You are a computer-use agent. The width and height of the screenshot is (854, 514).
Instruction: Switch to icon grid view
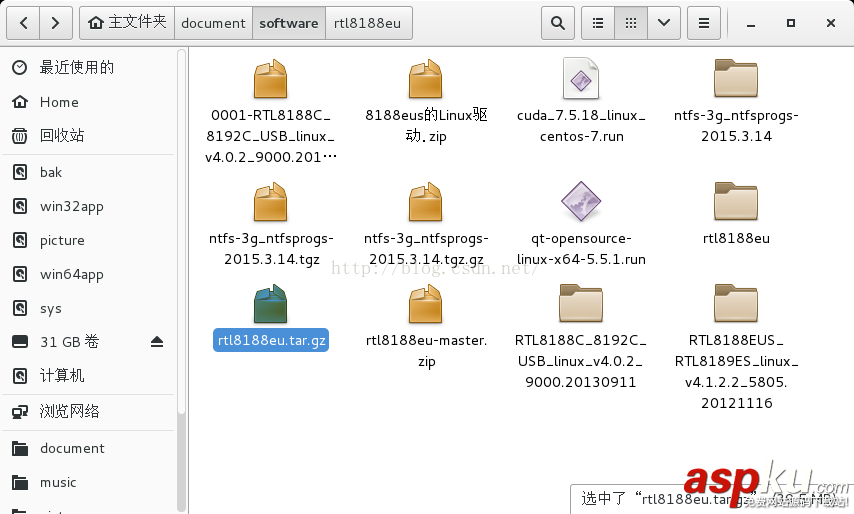[x=631, y=23]
